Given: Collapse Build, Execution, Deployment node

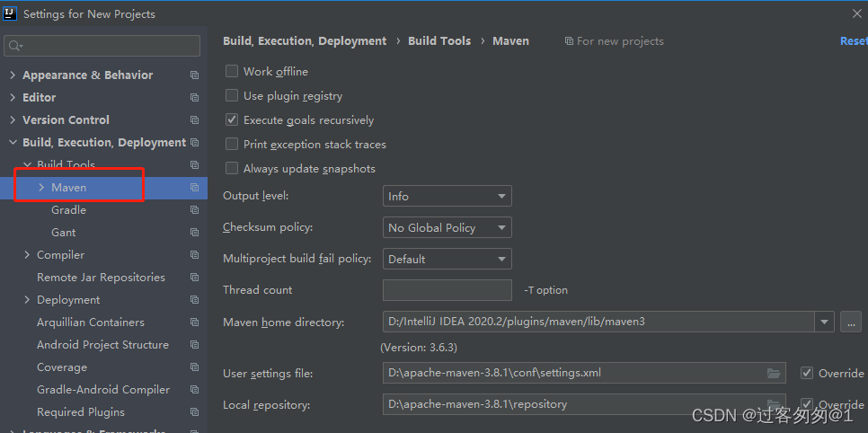Looking at the screenshot, I should 13,142.
